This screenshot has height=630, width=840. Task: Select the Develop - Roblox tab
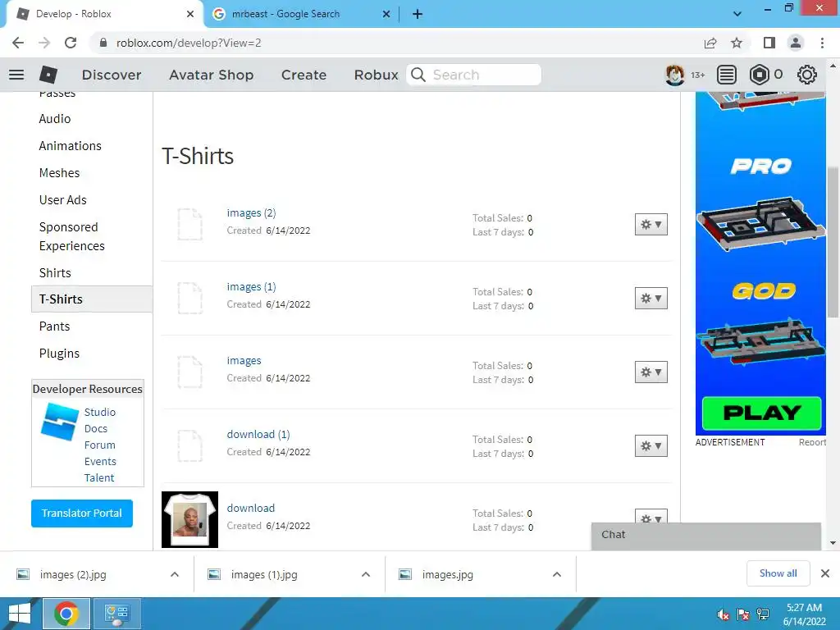coord(105,15)
